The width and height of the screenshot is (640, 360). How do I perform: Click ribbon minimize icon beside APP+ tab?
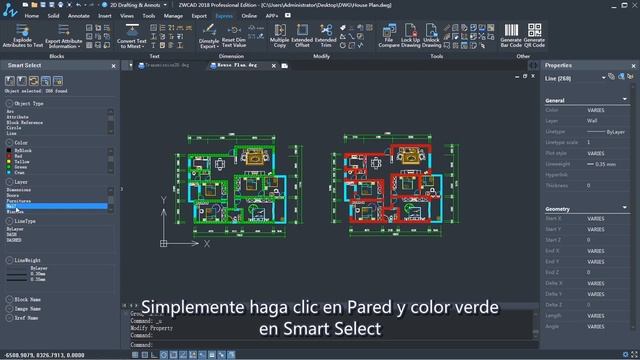[x=288, y=16]
